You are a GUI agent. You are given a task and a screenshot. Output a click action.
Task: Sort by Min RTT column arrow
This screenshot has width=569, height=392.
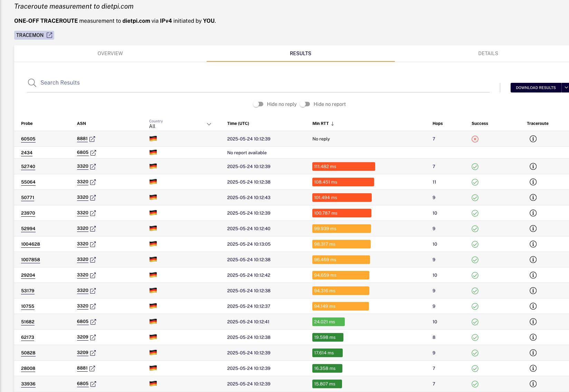332,124
